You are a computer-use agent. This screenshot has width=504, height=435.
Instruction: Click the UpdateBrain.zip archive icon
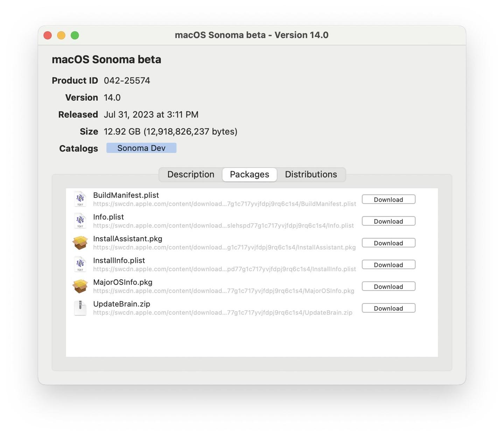(80, 308)
